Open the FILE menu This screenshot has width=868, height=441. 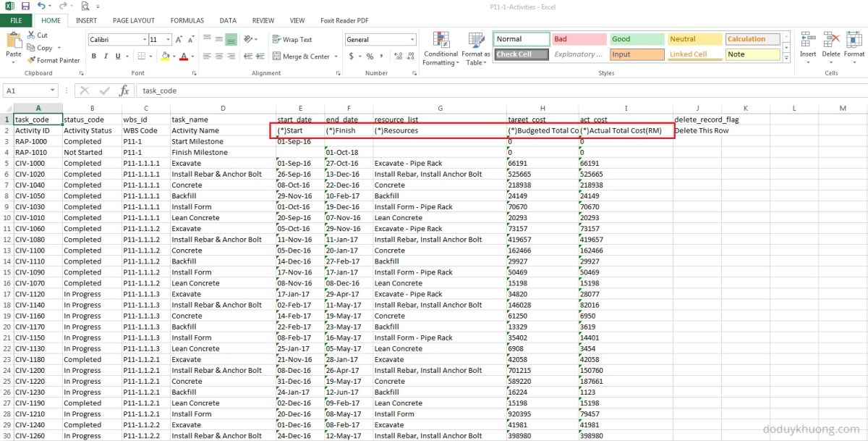(x=15, y=20)
